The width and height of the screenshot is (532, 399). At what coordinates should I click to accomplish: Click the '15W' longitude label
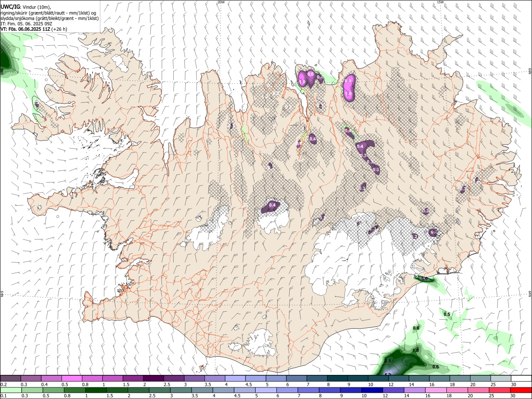click(x=440, y=2)
